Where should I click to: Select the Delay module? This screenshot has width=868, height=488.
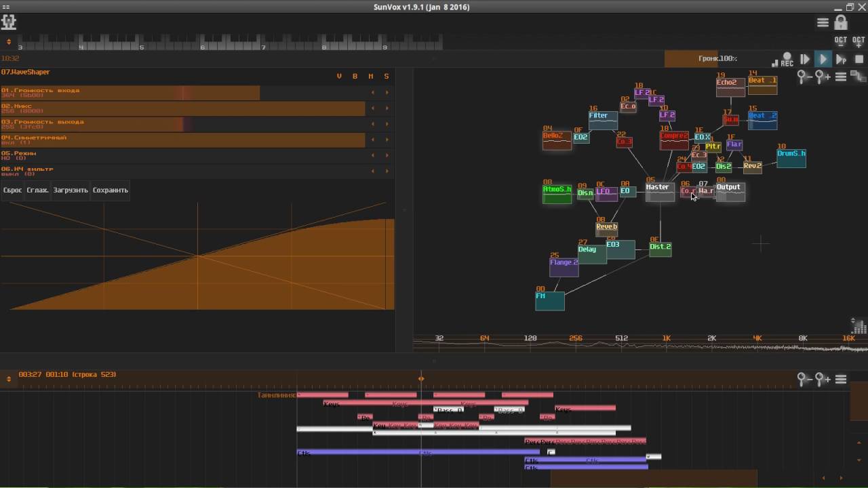coord(591,254)
